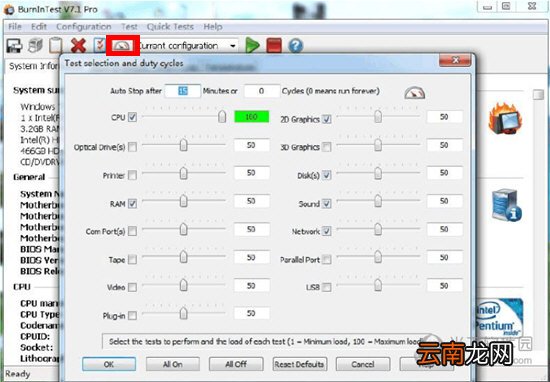Toggle the CPU test checkbox
Viewport: 550px width, 382px height.
[132, 117]
